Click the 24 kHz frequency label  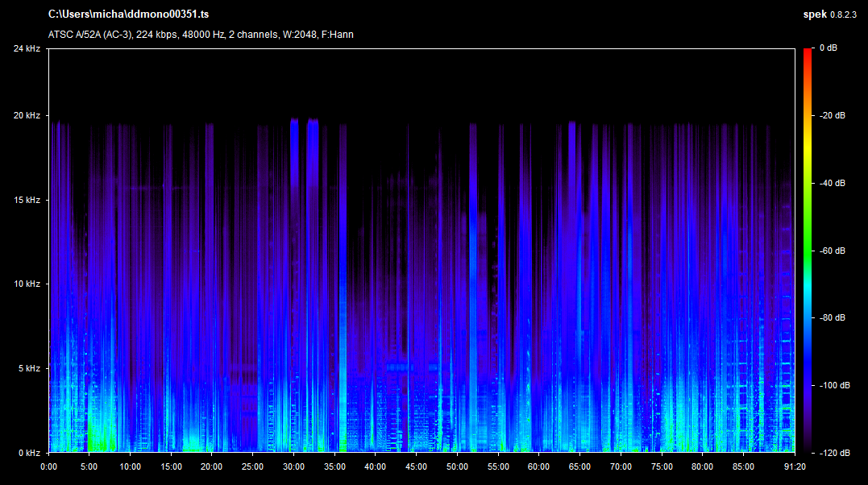[x=29, y=48]
